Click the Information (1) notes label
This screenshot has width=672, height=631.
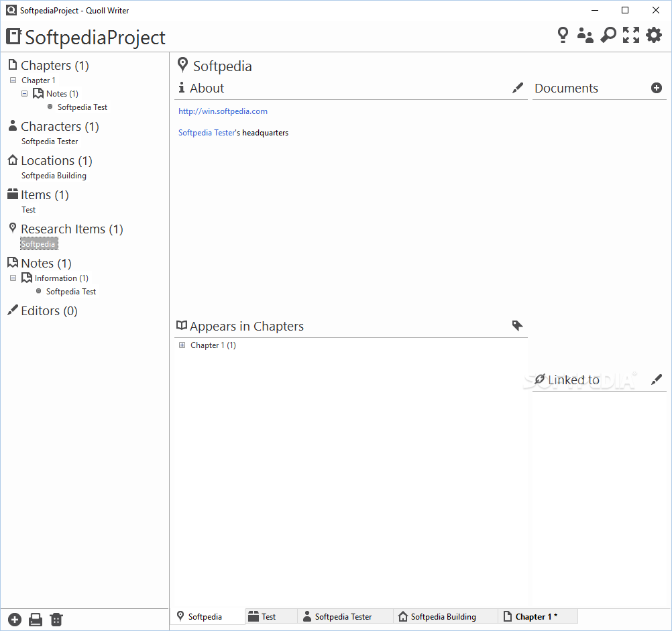coord(62,278)
